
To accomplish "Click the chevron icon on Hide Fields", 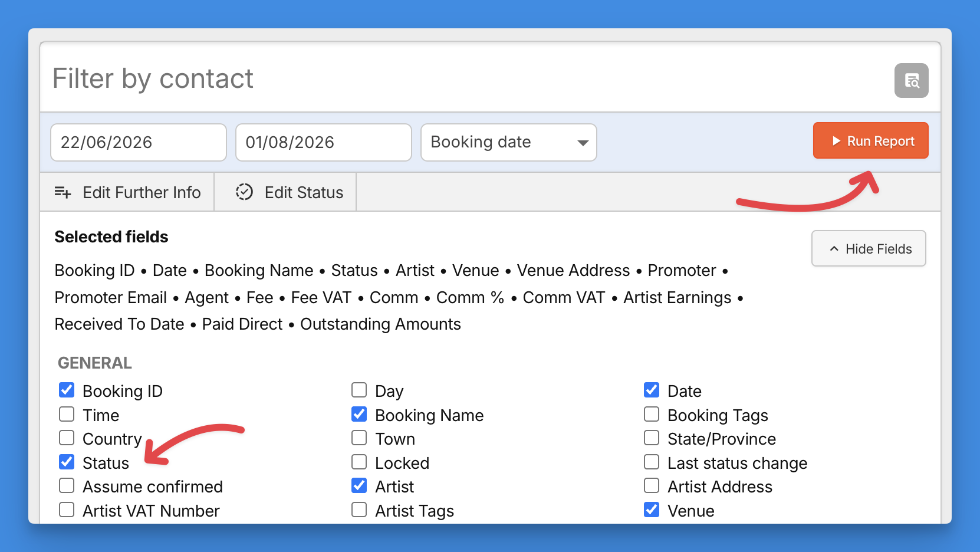I will pos(834,249).
